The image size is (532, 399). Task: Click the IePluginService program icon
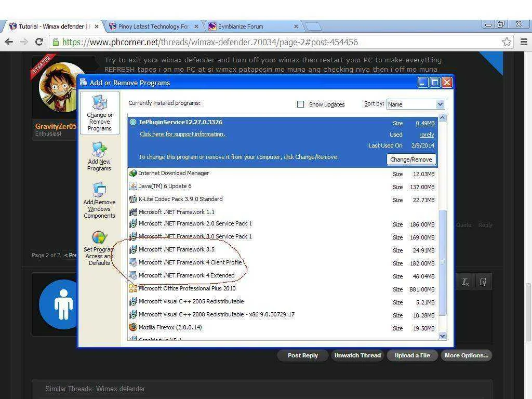(x=133, y=122)
